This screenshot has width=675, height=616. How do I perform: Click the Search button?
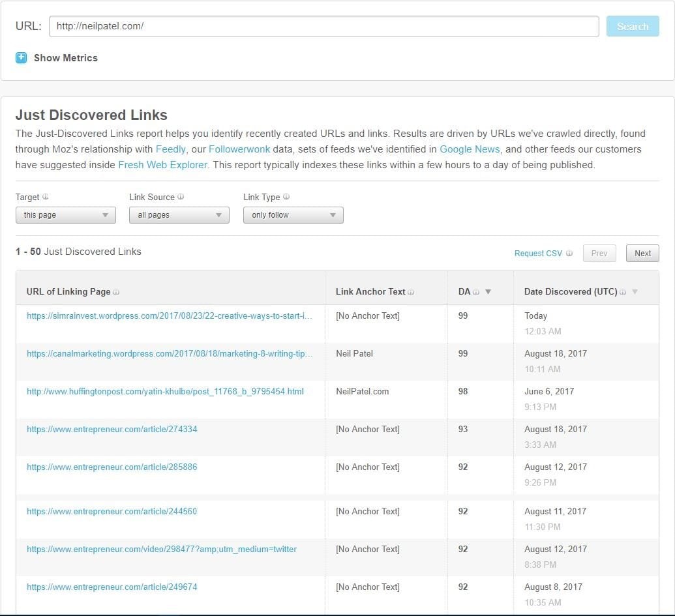tap(633, 27)
